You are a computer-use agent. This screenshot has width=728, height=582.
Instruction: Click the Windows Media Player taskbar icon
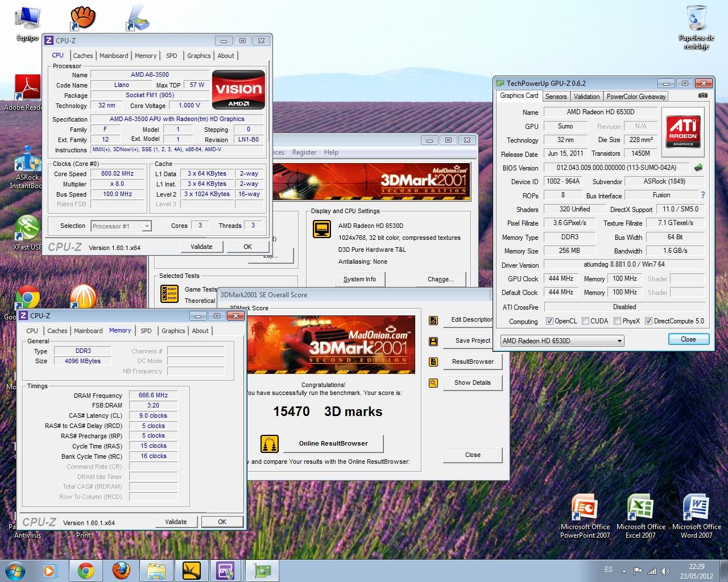click(51, 571)
